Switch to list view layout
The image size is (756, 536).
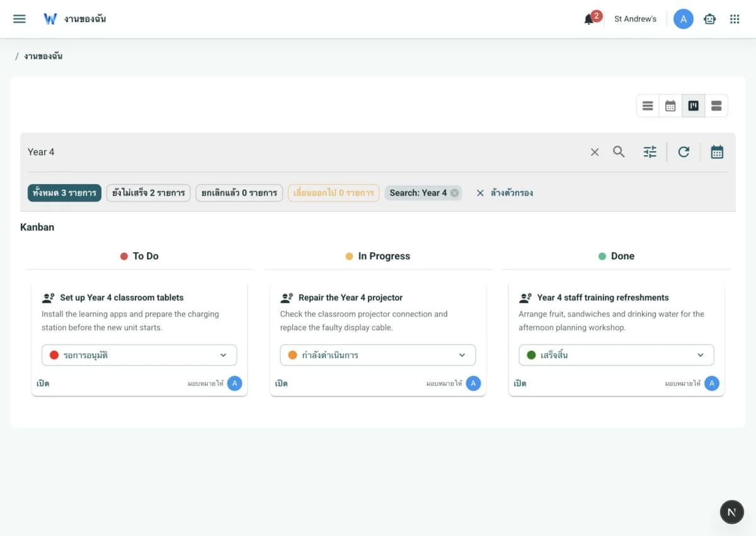[x=648, y=106]
